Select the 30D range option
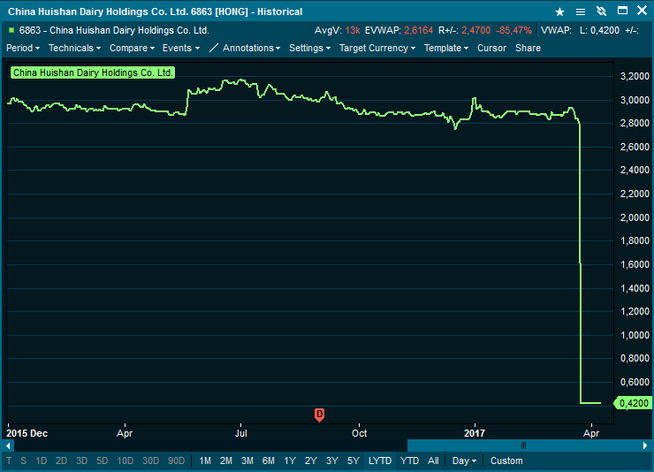654x472 pixels. click(151, 461)
